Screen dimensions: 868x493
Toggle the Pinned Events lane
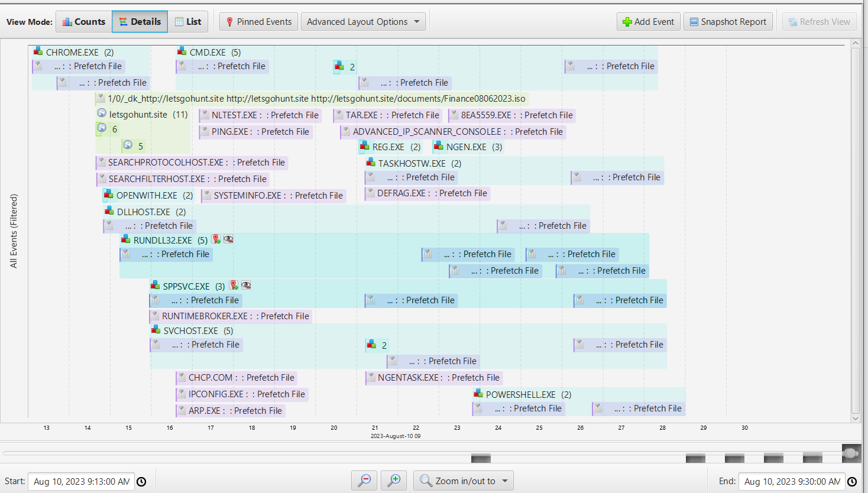[x=258, y=22]
